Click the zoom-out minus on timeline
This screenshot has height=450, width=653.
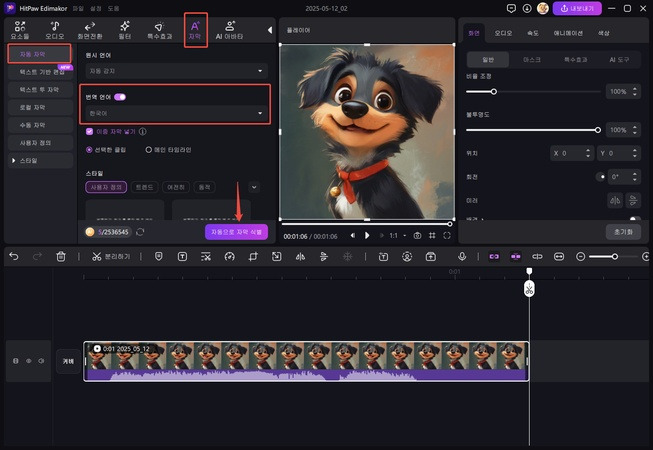[x=581, y=256]
